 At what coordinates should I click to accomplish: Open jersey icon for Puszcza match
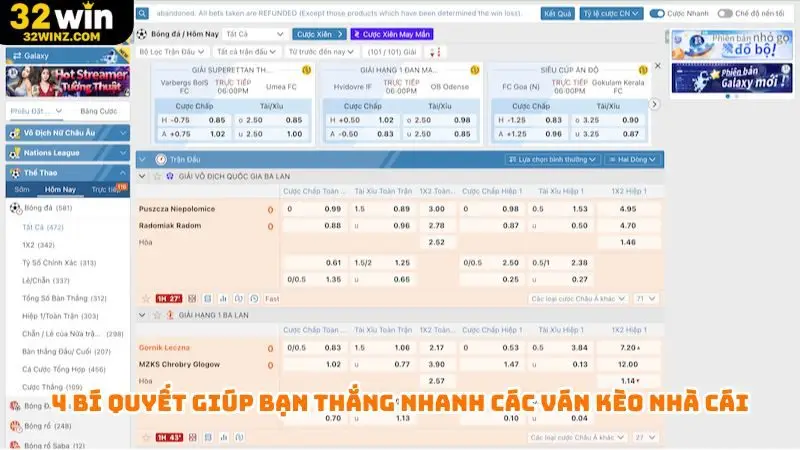[238, 298]
